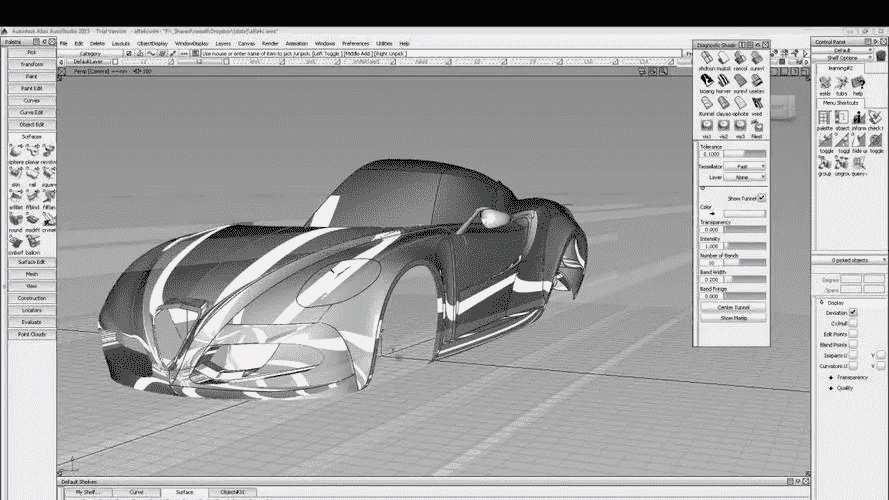Click the group shortcut icon
Viewport: 889px width, 500px height.
[x=824, y=162]
